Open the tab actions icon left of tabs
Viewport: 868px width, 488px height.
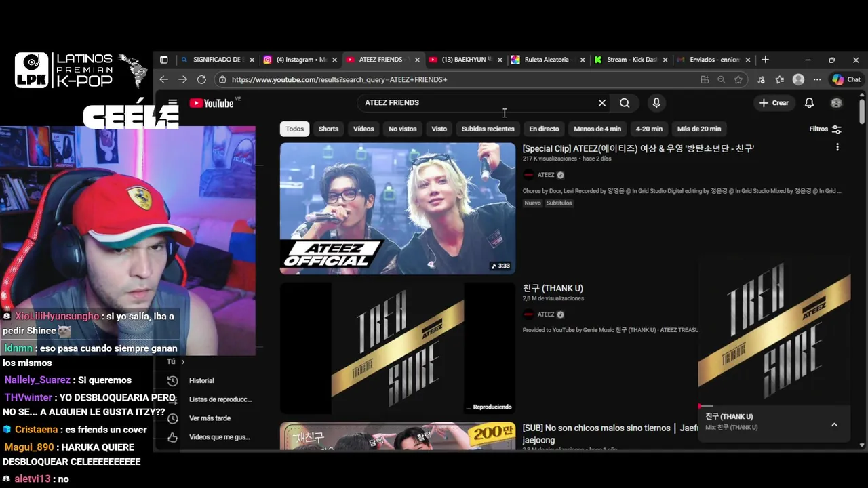click(x=163, y=60)
